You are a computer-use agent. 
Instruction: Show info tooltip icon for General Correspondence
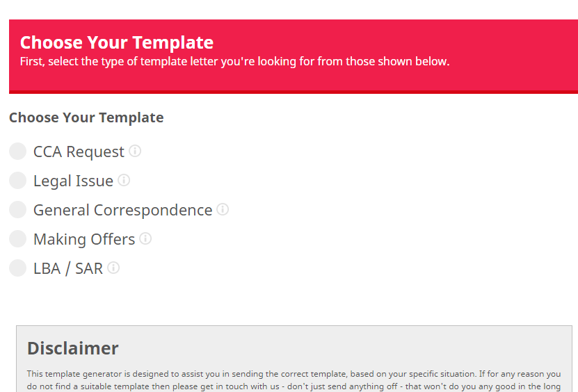point(223,209)
